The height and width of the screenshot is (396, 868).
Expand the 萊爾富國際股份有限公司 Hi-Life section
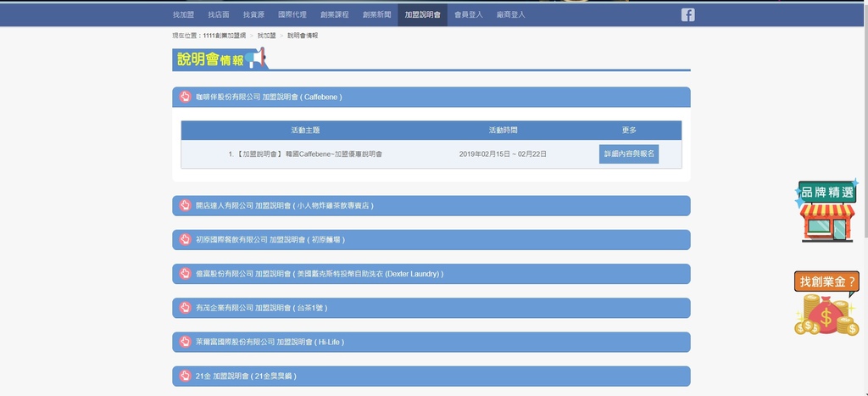(x=431, y=343)
